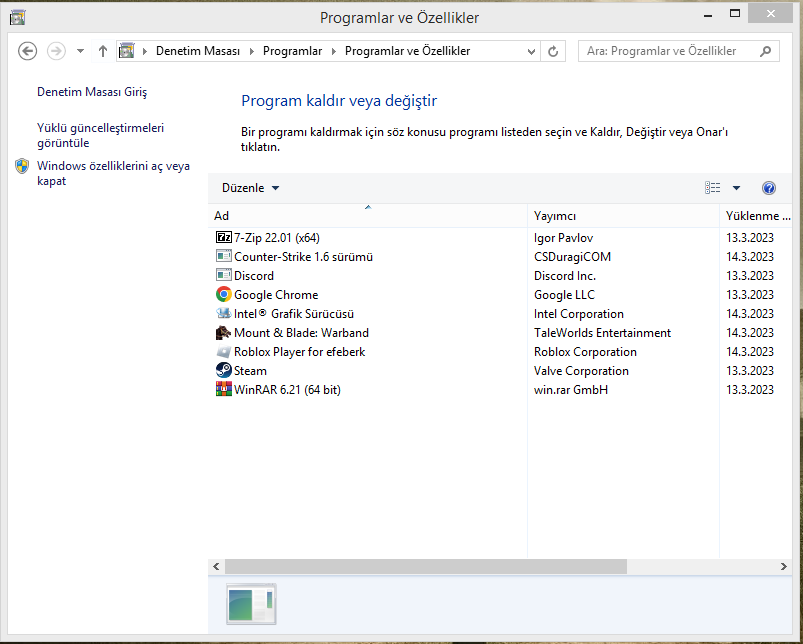The width and height of the screenshot is (803, 644).
Task: Change view with the view layout icon
Action: (712, 188)
